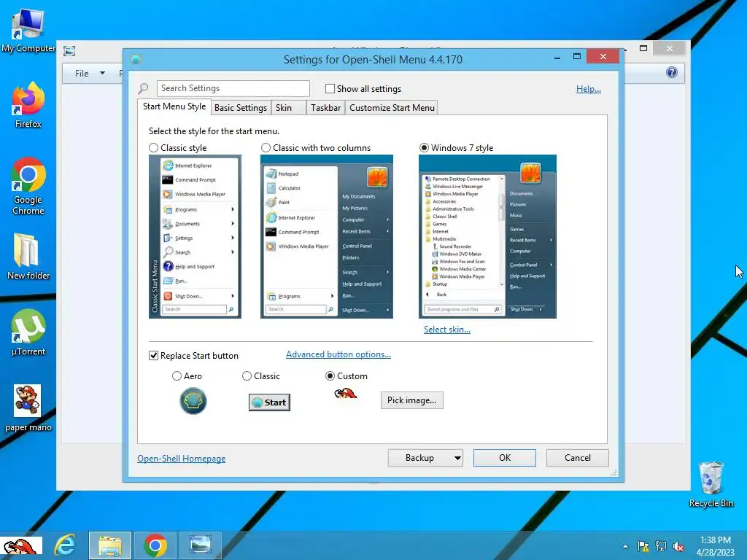Open File Explorer from the taskbar
Image resolution: width=747 pixels, height=560 pixels.
(110, 545)
